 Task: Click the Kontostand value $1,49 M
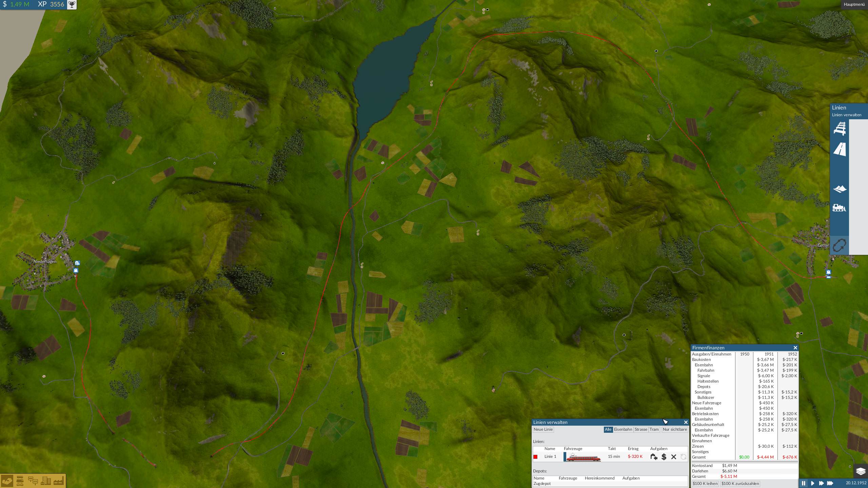click(730, 466)
